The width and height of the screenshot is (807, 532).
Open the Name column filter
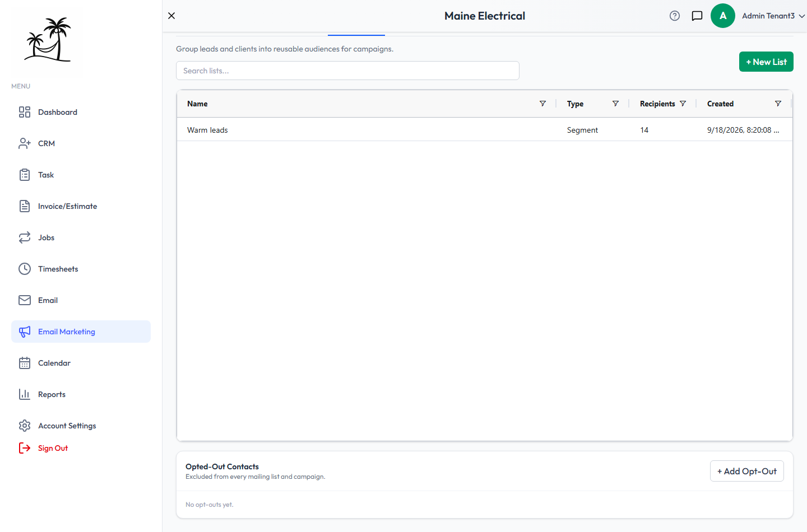pos(542,104)
